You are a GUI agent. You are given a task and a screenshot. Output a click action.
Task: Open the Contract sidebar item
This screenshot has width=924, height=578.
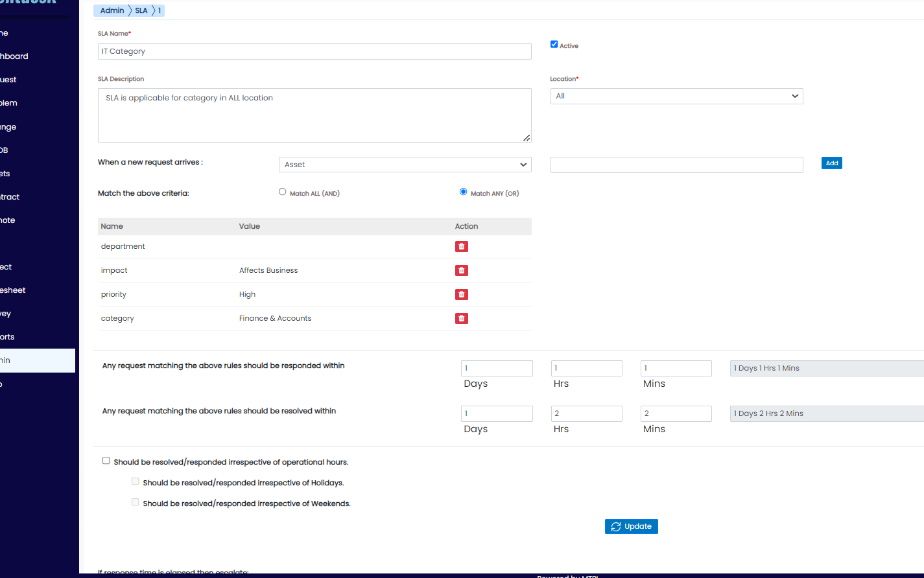(x=38, y=197)
